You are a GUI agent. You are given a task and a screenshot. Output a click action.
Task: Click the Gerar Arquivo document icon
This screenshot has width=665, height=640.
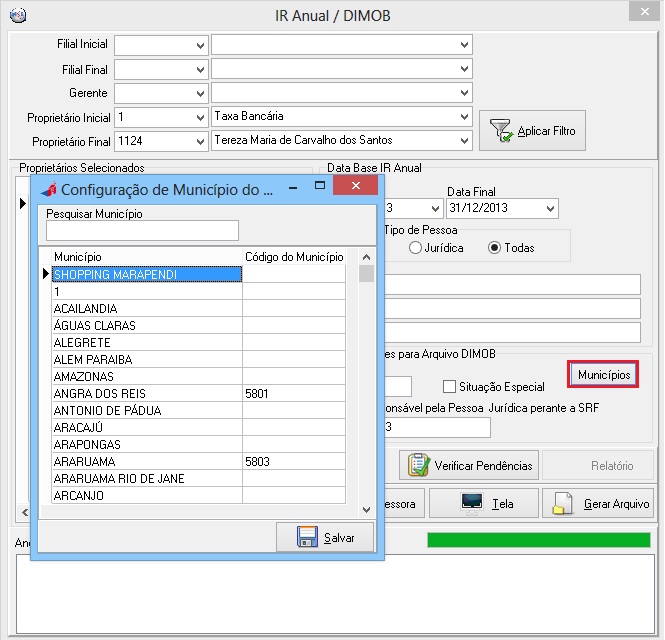565,504
